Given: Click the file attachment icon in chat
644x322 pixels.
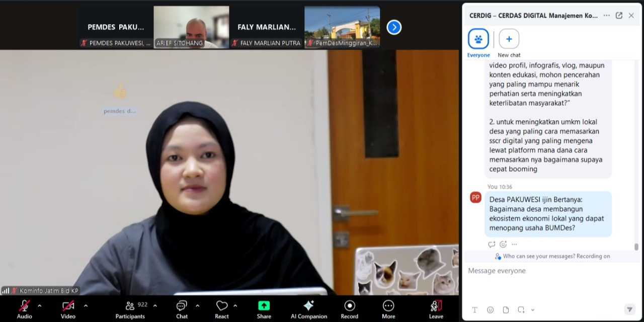Looking at the screenshot, I should (506, 310).
